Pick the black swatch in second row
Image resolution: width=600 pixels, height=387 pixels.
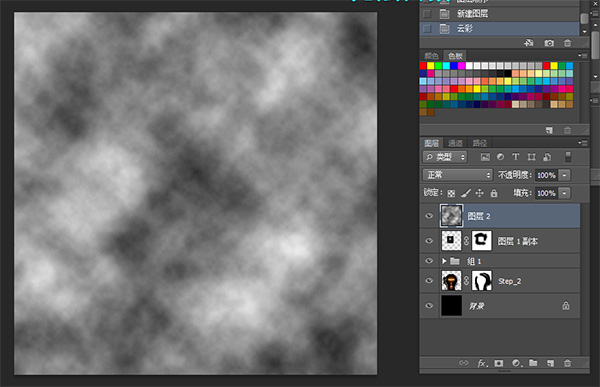[508, 73]
